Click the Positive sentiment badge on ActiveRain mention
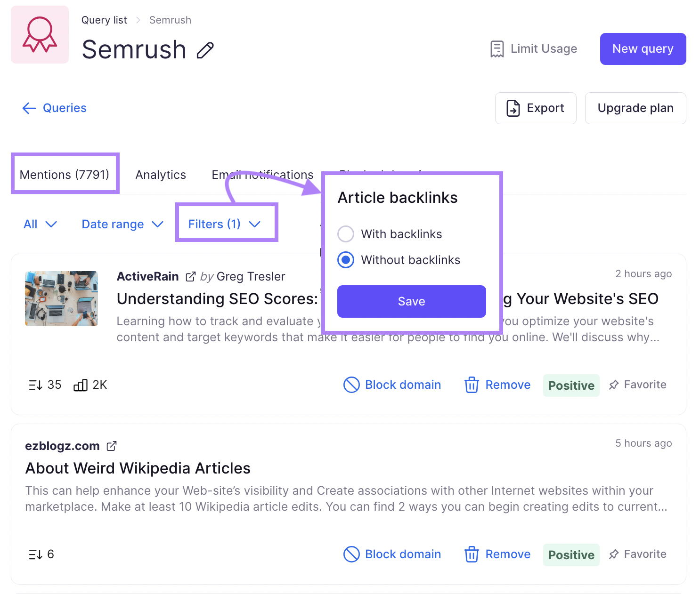Viewport: 700px width, 594px height. 571,385
